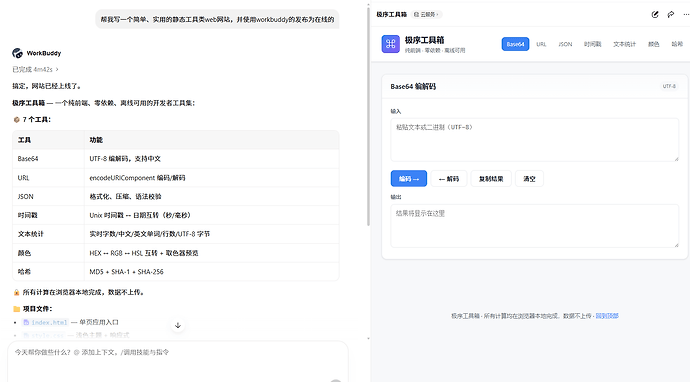The image size is (690, 382).
Task: Click the 文本统计 cell in tools table
Action: pos(48,234)
